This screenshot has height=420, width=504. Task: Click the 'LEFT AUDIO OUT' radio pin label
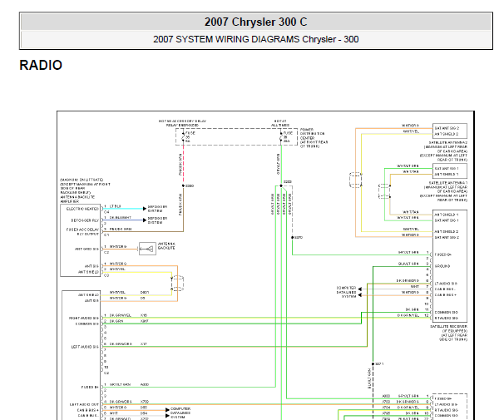(x=84, y=404)
